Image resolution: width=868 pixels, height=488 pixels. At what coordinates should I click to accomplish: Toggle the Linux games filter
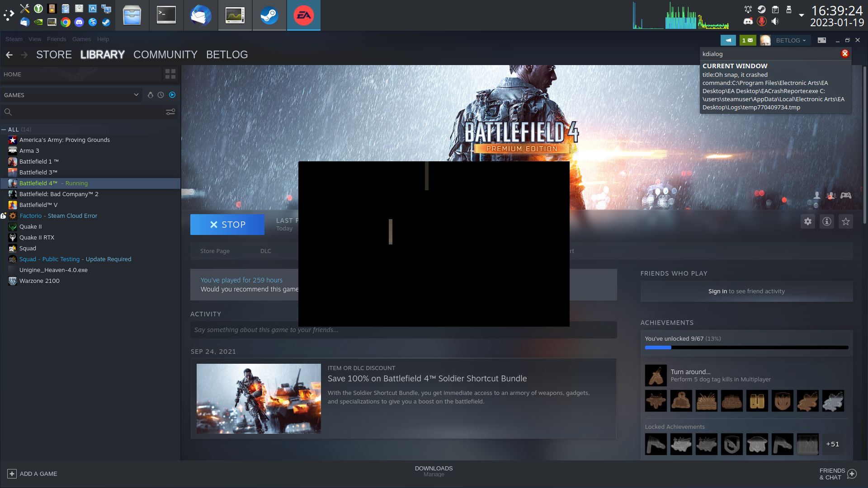tap(151, 95)
